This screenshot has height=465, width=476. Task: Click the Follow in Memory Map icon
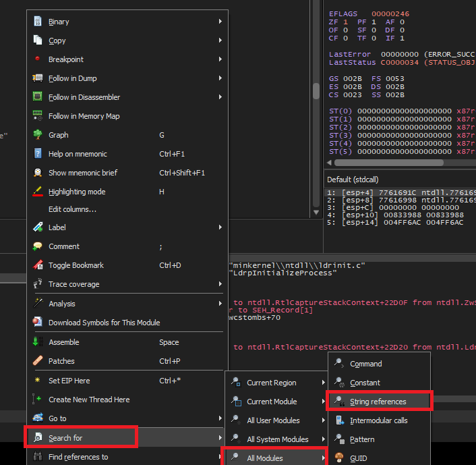pos(38,116)
